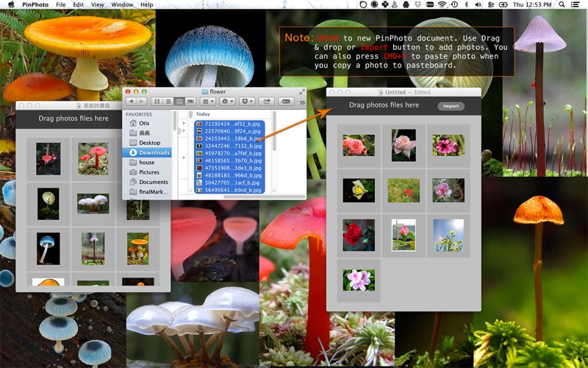Select column view toggle in Finder
Screen dimensions: 588x368
pyautogui.click(x=178, y=102)
